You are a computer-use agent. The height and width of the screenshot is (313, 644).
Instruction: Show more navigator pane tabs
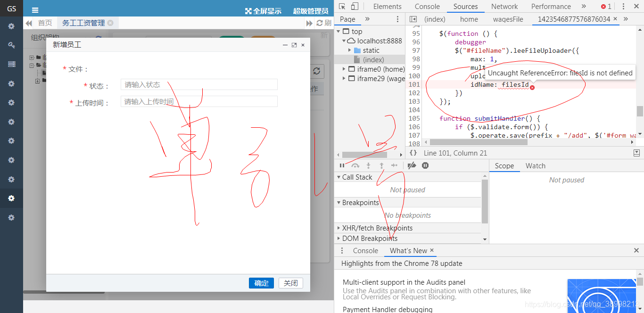[x=367, y=19]
